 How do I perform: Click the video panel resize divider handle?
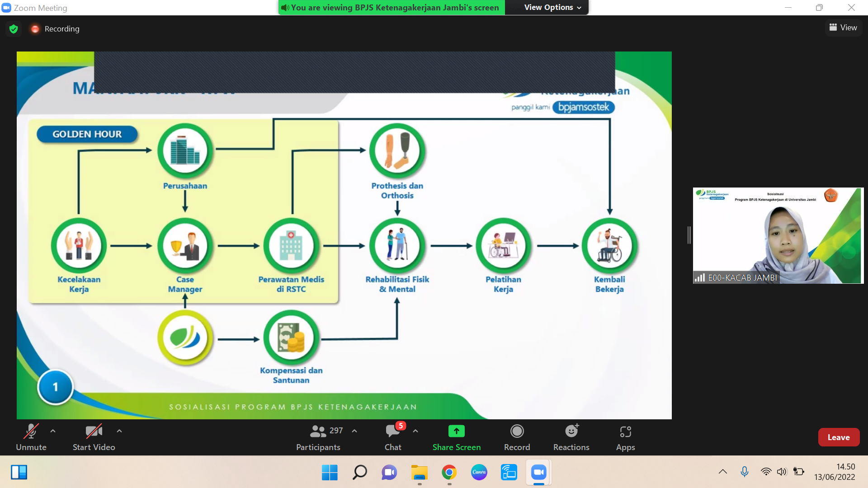point(689,235)
